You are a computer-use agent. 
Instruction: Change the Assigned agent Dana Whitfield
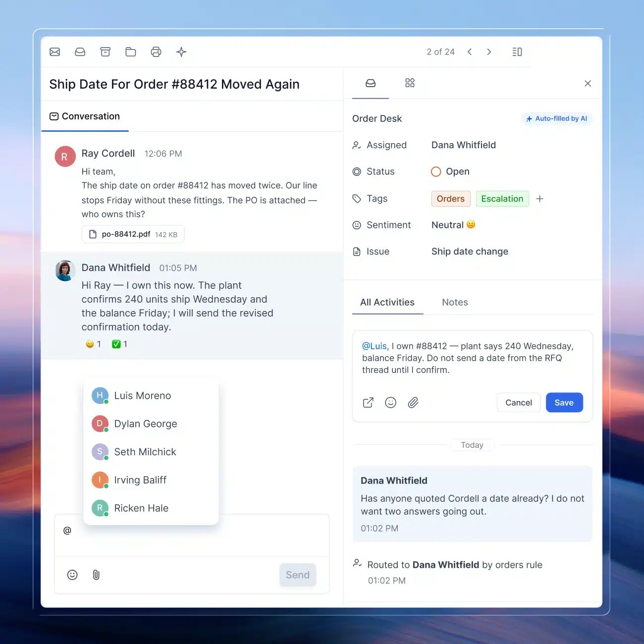tap(464, 145)
